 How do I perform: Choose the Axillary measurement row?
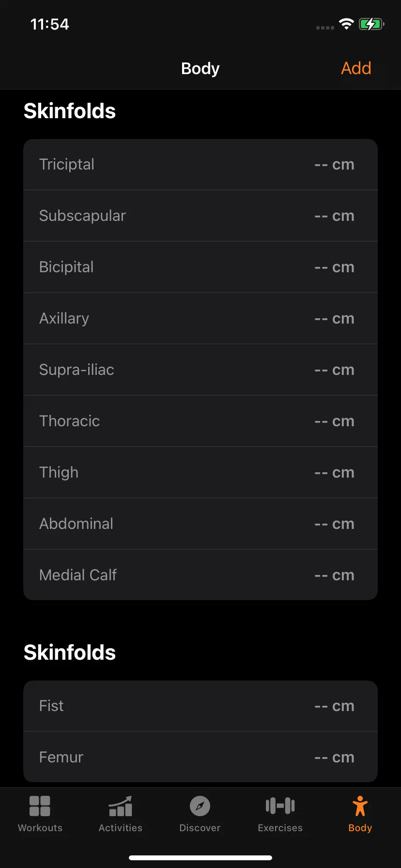(x=200, y=318)
